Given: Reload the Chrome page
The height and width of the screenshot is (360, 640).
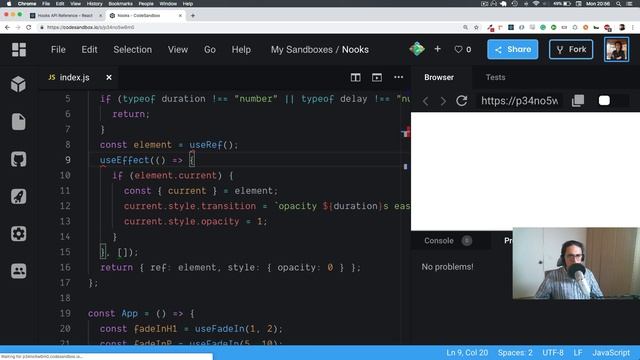Looking at the screenshot, I should (x=29, y=27).
